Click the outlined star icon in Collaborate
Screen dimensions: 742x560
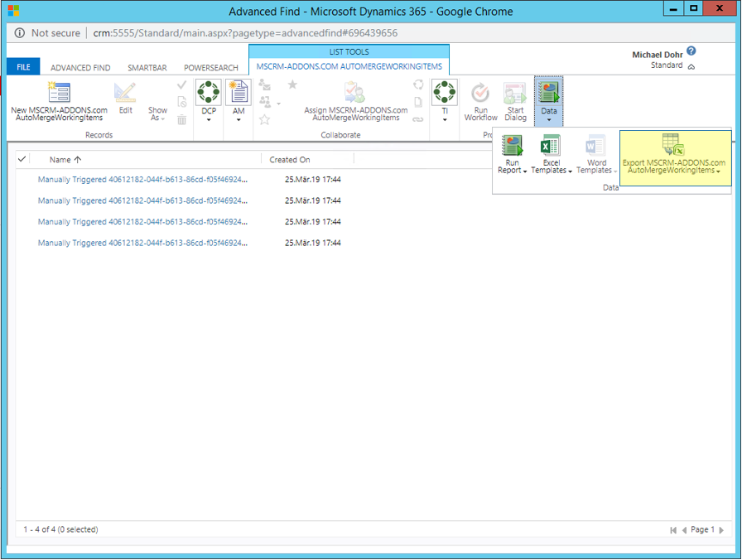(264, 120)
